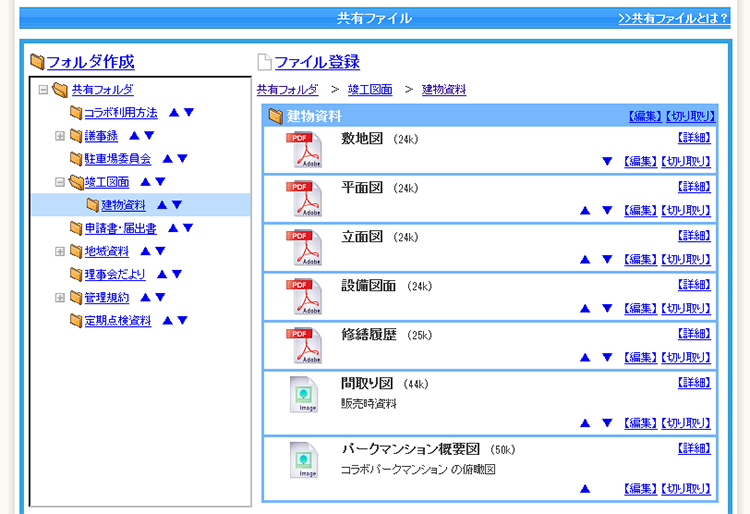The height and width of the screenshot is (514, 750).
Task: Expand the 議事録 folder node
Action: [60, 136]
